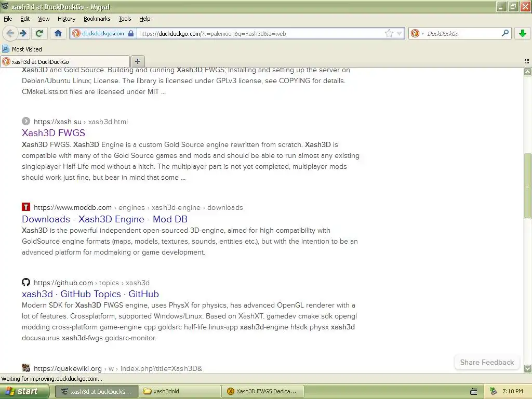The height and width of the screenshot is (399, 532).
Task: Click the 'downloads' breadcrumb in moddb result
Action: (x=225, y=207)
